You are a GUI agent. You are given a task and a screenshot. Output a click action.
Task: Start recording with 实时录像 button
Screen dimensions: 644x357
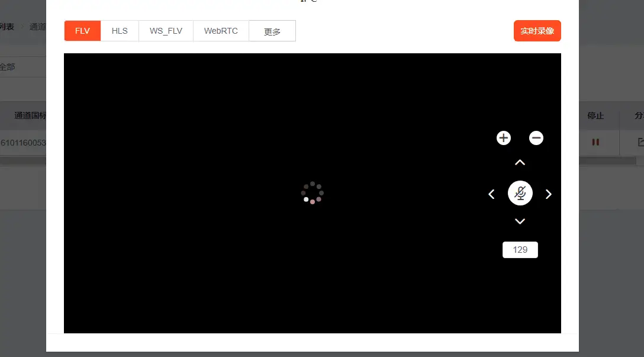point(537,31)
